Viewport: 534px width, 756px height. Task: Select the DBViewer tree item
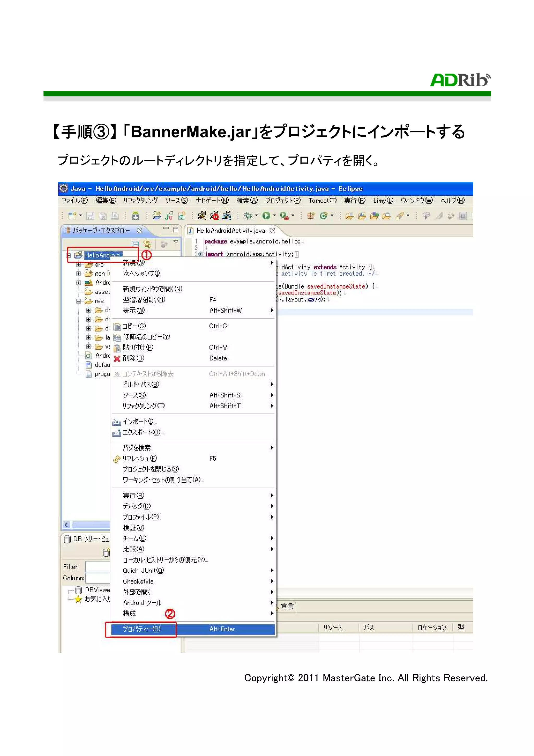click(93, 590)
